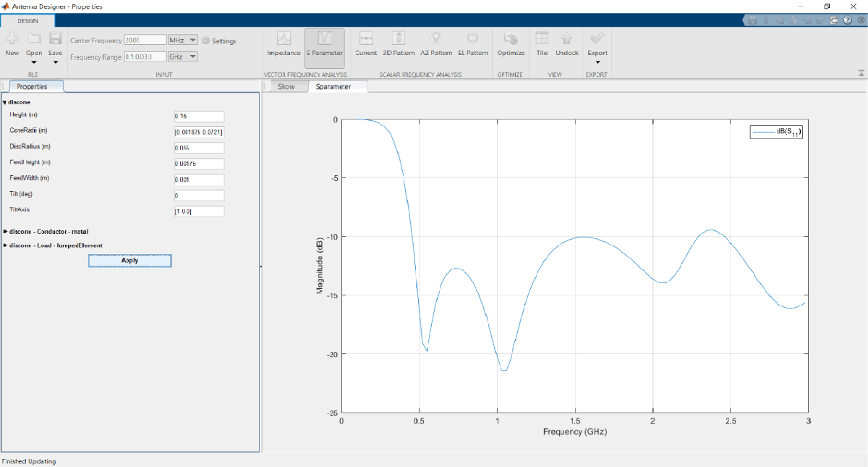Open the dropdown arrow under Export
This screenshot has height=467, width=868.
tap(597, 62)
